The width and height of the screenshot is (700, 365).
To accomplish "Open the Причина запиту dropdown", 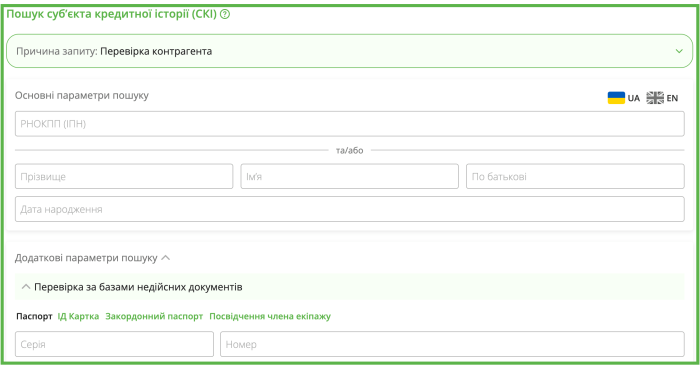I will pos(350,51).
